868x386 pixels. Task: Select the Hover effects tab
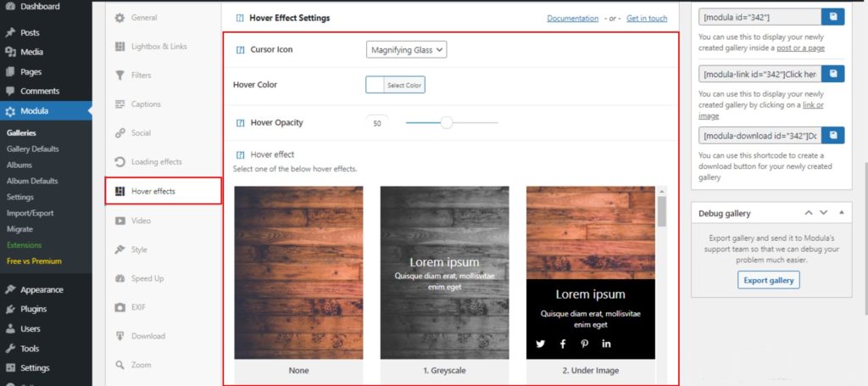click(x=164, y=191)
